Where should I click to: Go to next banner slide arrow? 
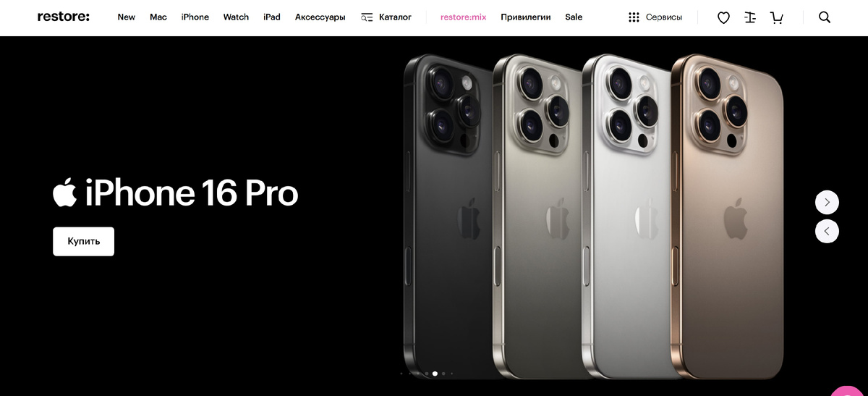(827, 202)
